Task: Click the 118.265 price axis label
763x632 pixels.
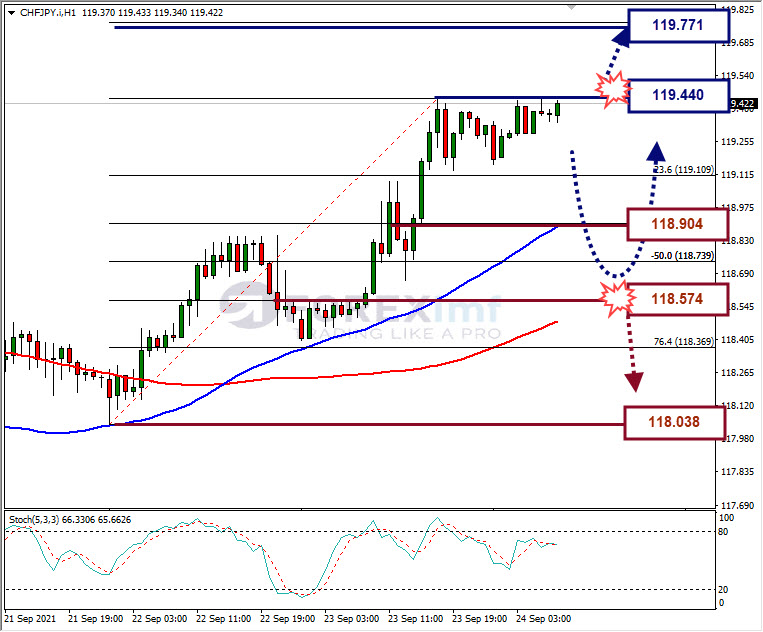Action: [x=737, y=373]
